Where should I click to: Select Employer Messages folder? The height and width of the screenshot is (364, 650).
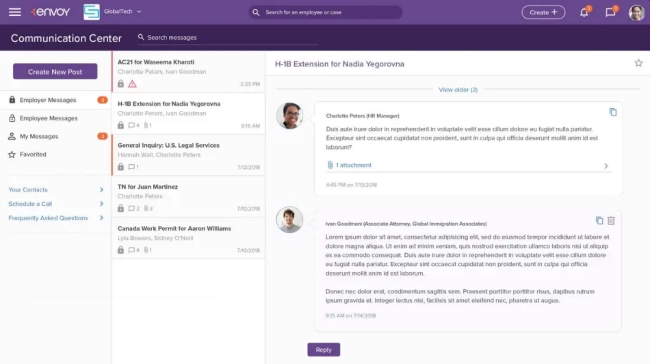pyautogui.click(x=56, y=100)
